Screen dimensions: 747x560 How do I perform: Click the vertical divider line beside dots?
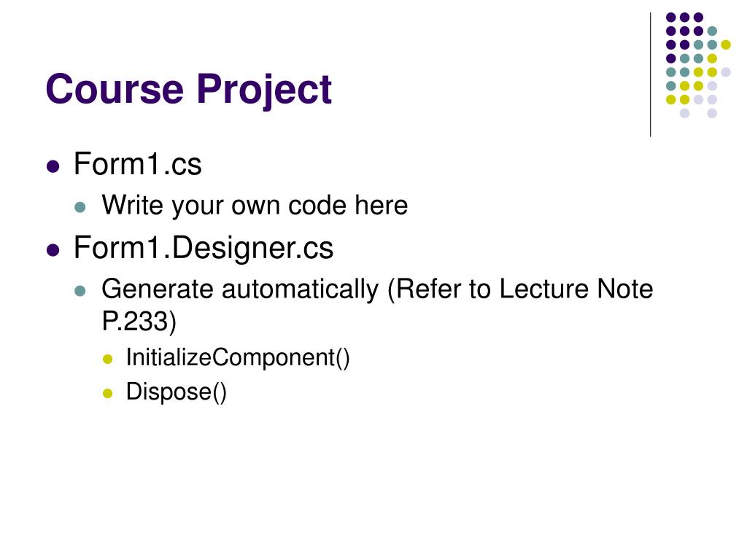(x=650, y=75)
